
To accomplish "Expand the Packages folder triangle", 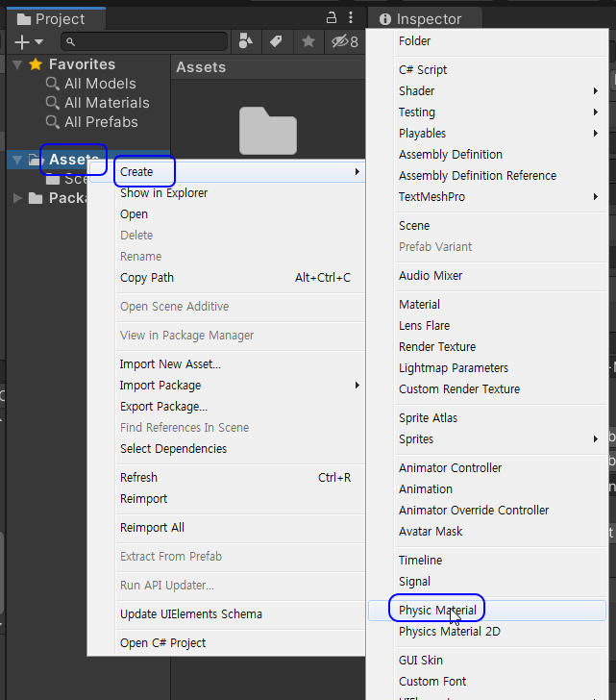I will click(x=17, y=198).
